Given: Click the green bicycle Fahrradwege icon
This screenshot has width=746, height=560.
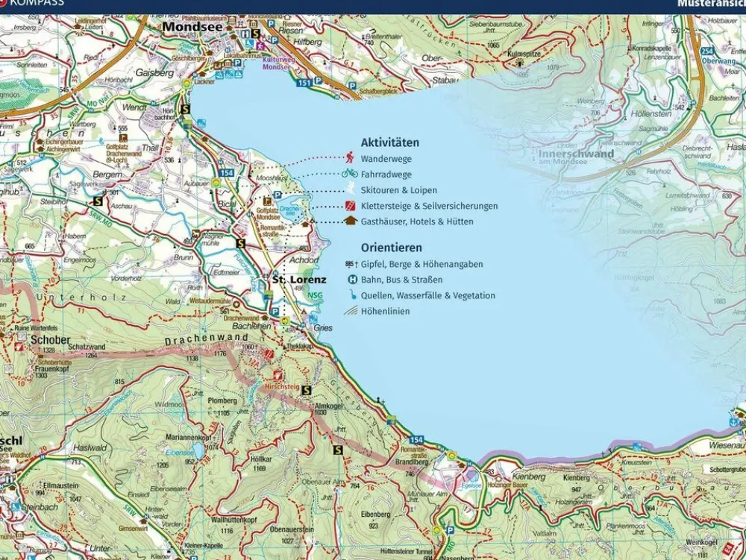Looking at the screenshot, I should [x=349, y=174].
